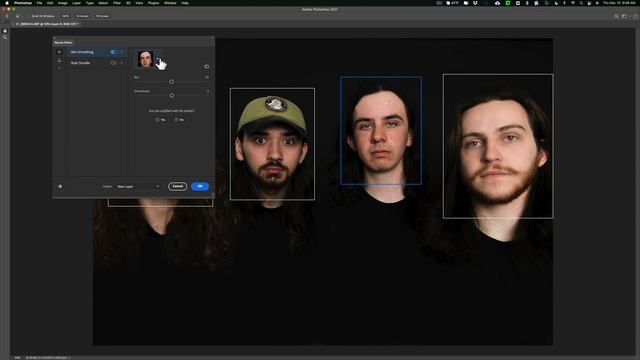
Task: Select the Zoom tool
Action: click(x=5, y=37)
